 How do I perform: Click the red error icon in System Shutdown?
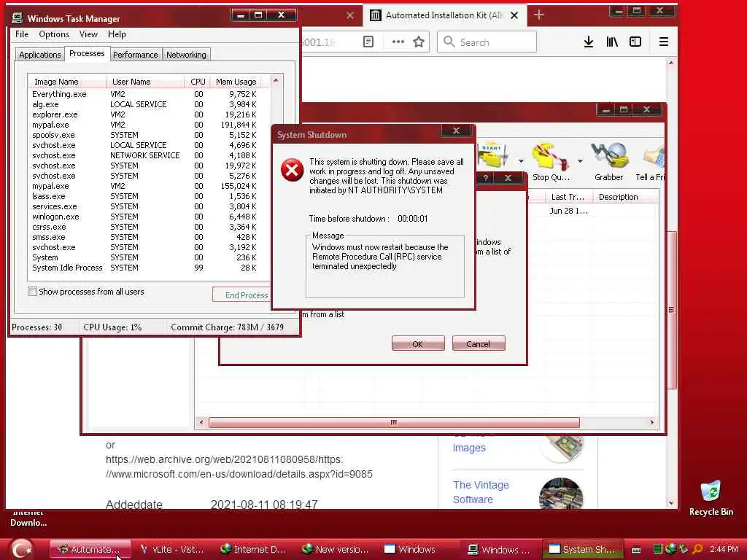click(x=292, y=170)
